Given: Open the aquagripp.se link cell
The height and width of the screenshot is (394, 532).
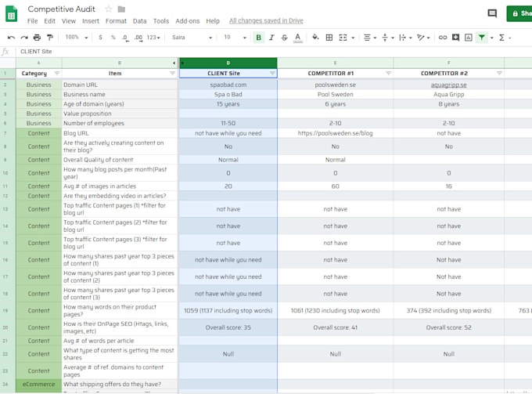Looking at the screenshot, I should pyautogui.click(x=448, y=85).
